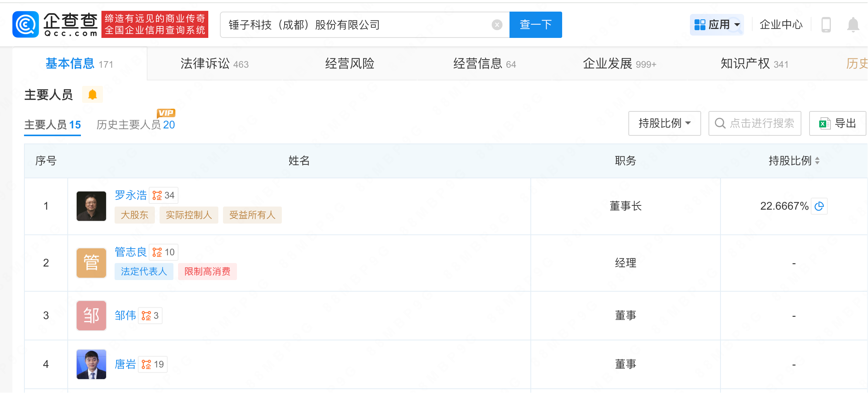
Task: Expand the 应用 dropdown menu
Action: coord(717,25)
